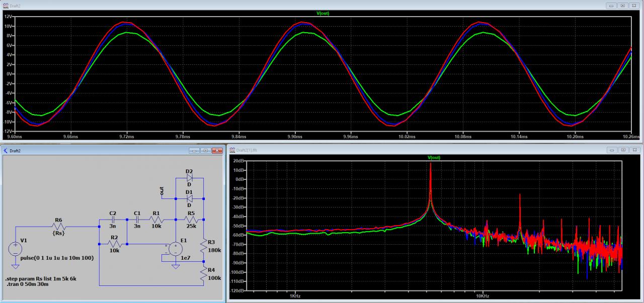Click the 9.60ms label on time axis
This screenshot has width=644, height=303.
click(15, 136)
